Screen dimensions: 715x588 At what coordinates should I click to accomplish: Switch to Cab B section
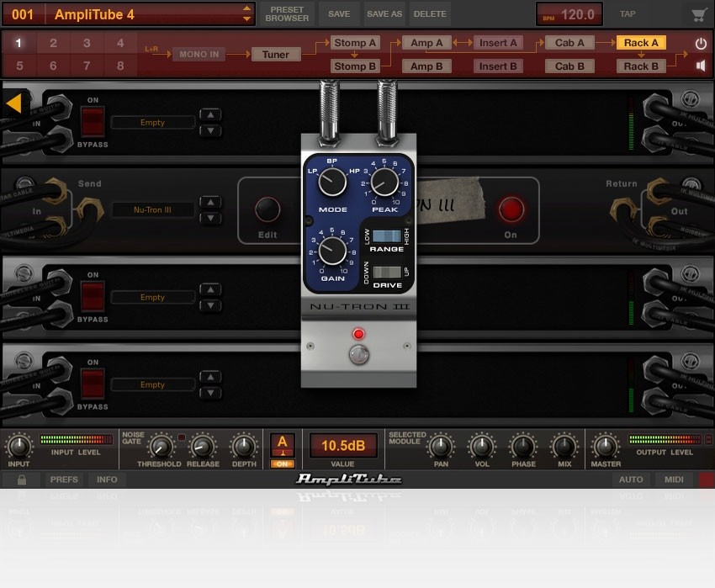[569, 66]
